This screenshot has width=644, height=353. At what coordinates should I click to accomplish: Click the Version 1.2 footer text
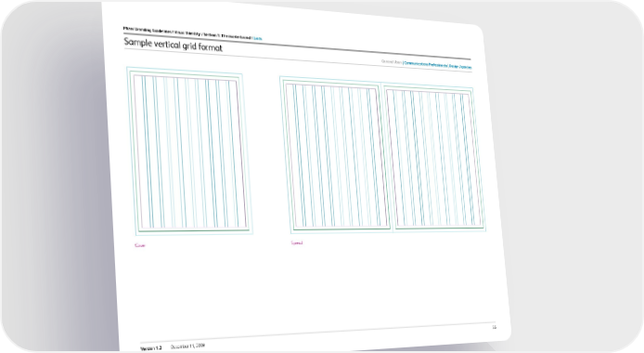[150, 348]
